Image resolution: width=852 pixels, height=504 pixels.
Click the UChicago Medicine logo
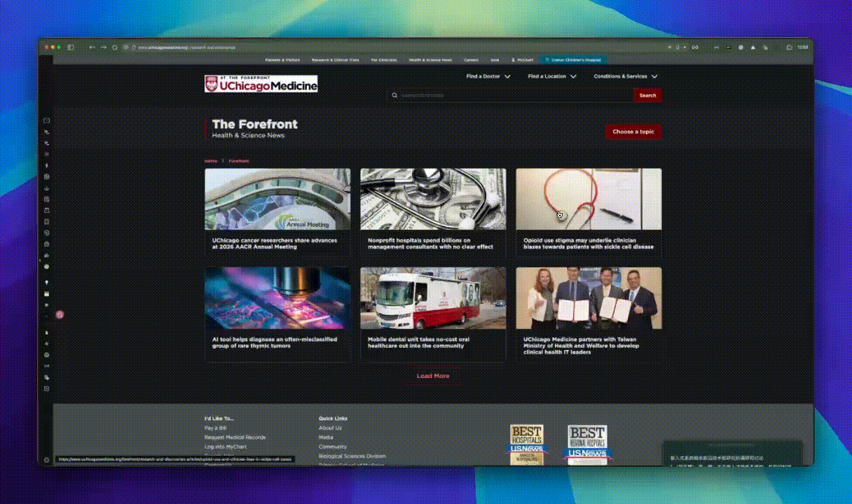point(261,84)
